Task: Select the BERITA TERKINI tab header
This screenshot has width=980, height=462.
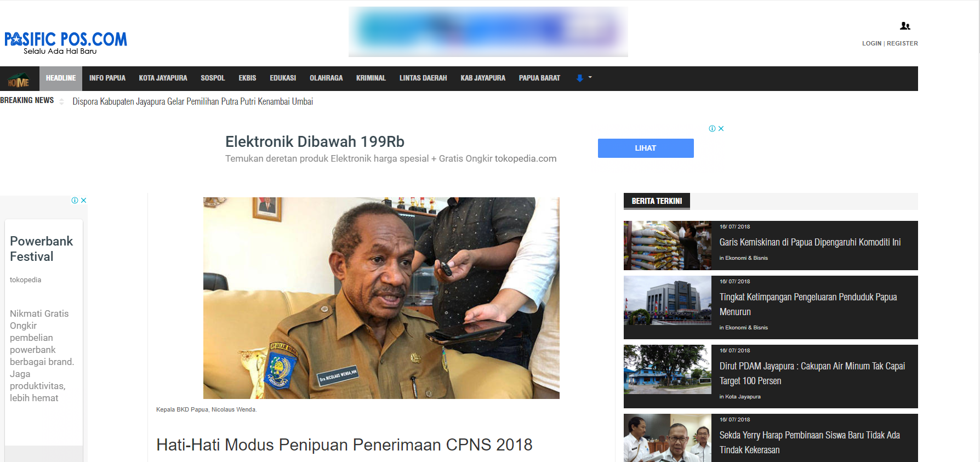Action: (656, 201)
